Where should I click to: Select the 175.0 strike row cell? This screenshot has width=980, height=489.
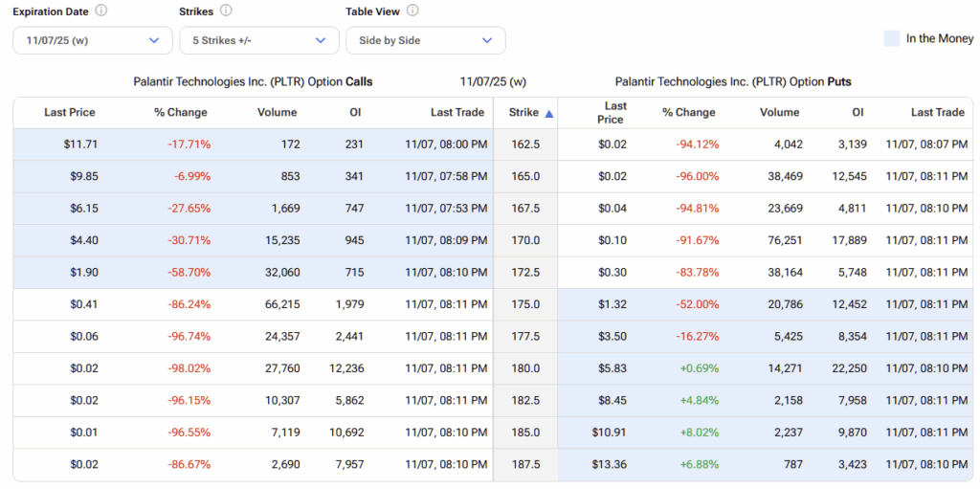[x=524, y=304]
